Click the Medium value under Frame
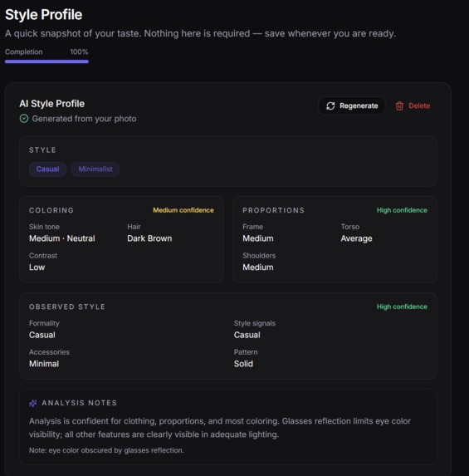The width and height of the screenshot is (469, 476). 258,238
